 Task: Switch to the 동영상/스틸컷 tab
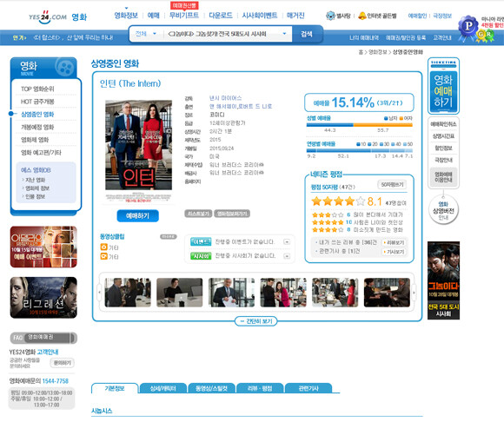(x=211, y=388)
